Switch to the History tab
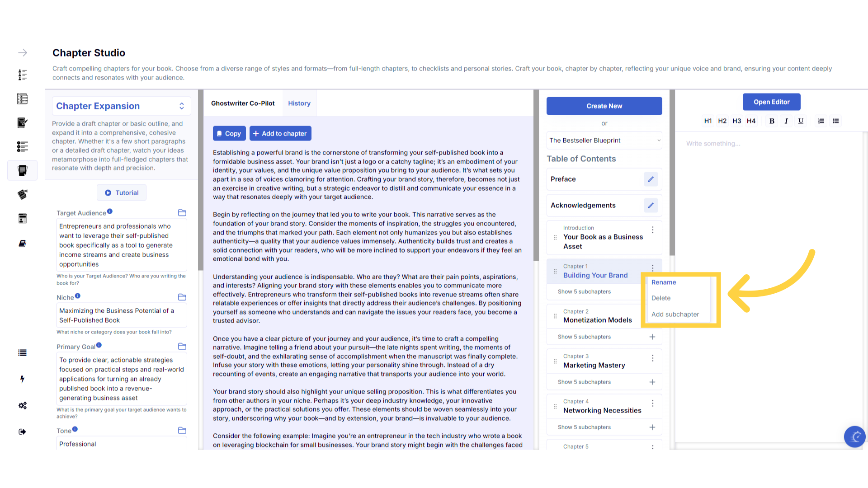 [x=299, y=103]
